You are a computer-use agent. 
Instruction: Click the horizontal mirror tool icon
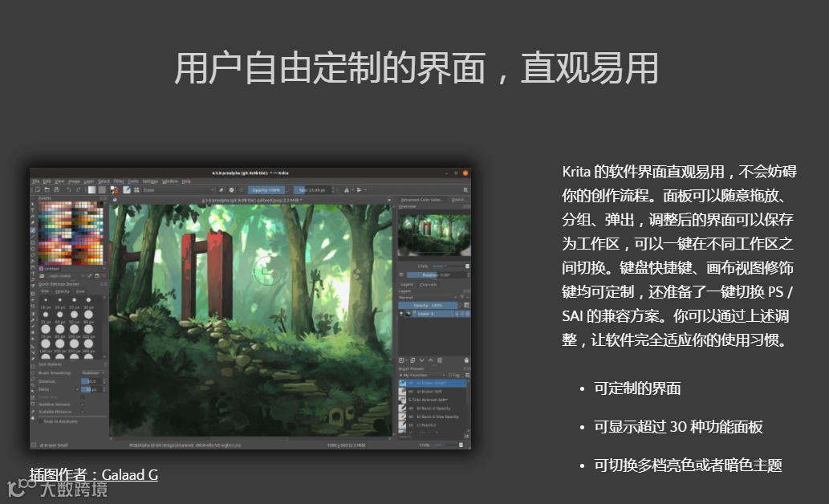347,190
